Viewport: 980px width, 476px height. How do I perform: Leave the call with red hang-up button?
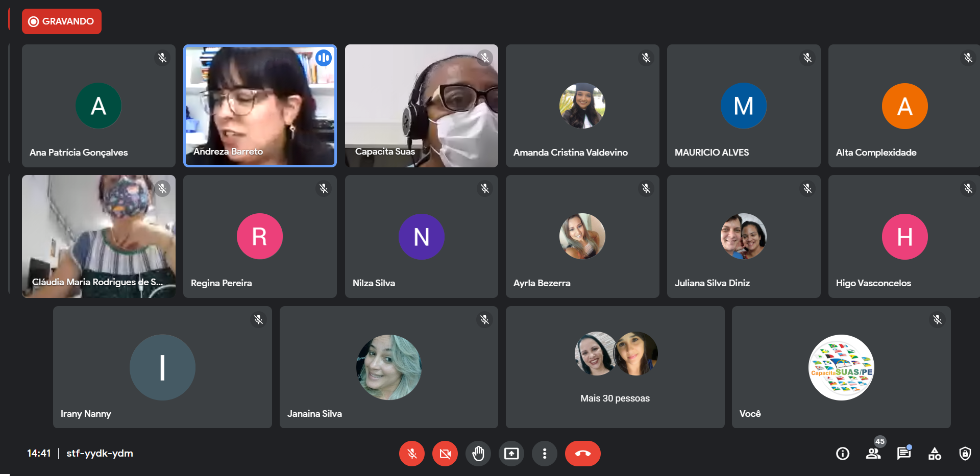(582, 454)
